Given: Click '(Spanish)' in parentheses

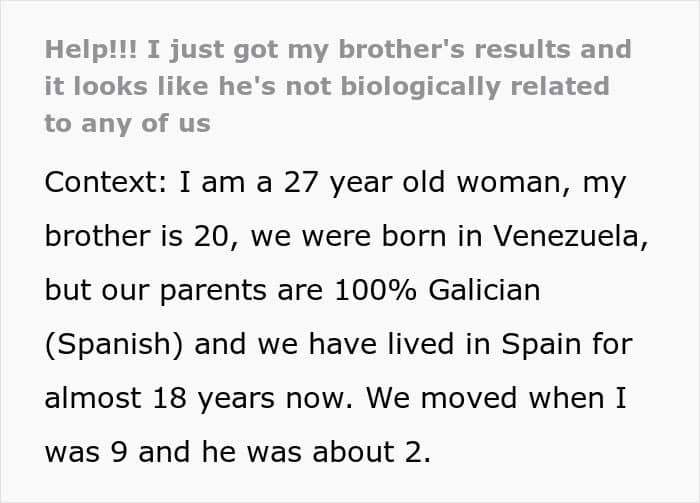Looking at the screenshot, I should coord(114,345).
